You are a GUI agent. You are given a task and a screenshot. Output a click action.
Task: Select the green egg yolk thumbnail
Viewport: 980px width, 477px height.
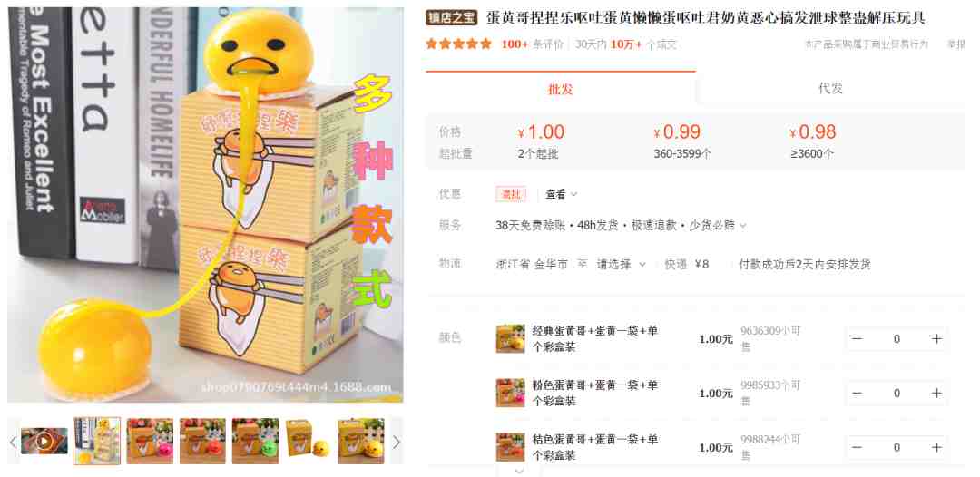coord(255,442)
